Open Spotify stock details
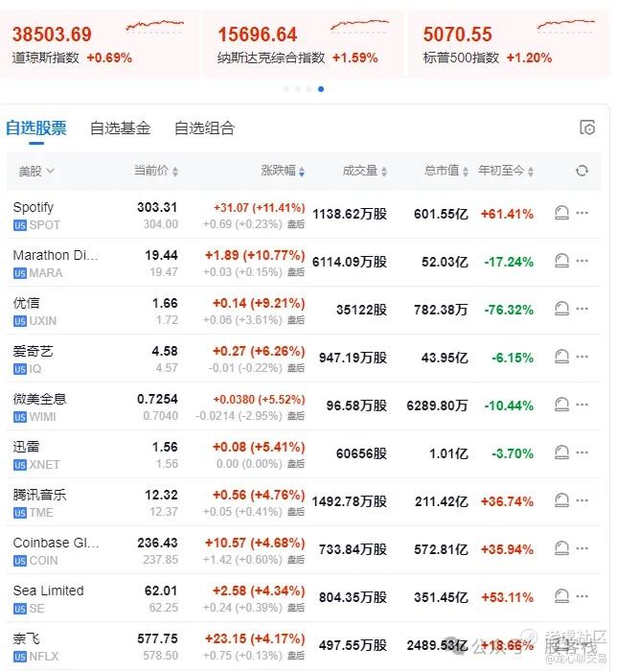Image resolution: width=618 pixels, height=672 pixels. [x=34, y=207]
